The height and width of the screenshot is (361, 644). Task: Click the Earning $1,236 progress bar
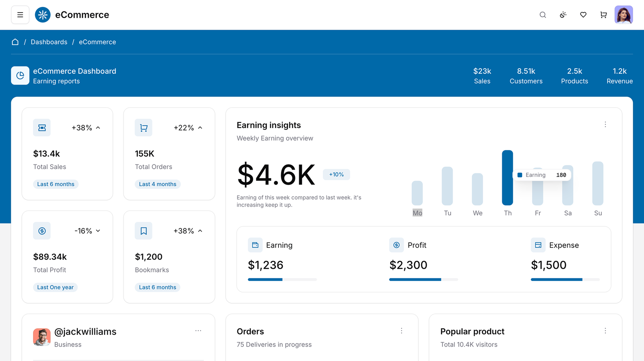pyautogui.click(x=282, y=280)
